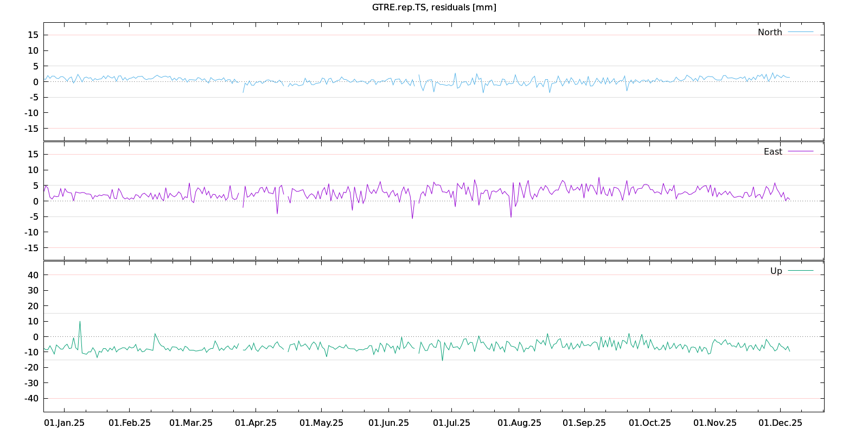Click the green Up legend line sample
The height and width of the screenshot is (434, 868).
(800, 271)
